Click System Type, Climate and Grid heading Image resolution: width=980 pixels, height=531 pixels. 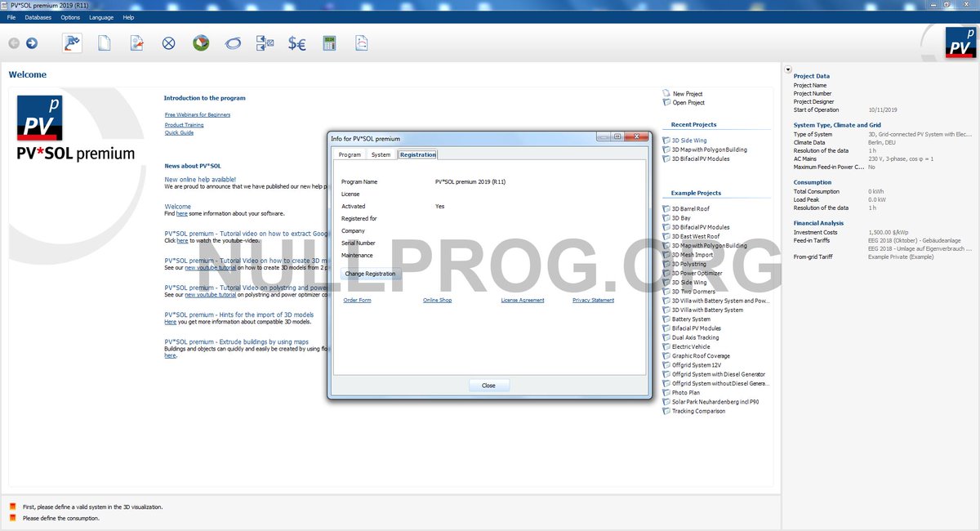pos(837,125)
